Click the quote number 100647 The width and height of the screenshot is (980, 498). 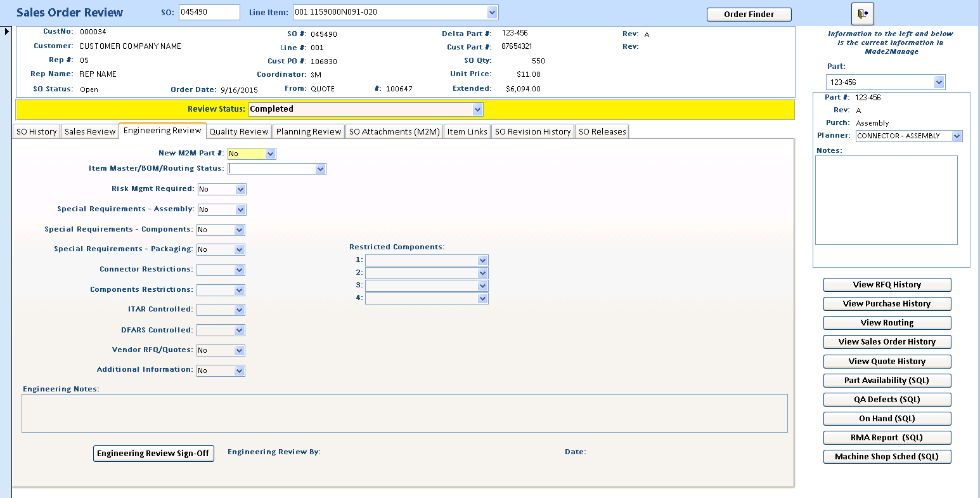(x=399, y=89)
